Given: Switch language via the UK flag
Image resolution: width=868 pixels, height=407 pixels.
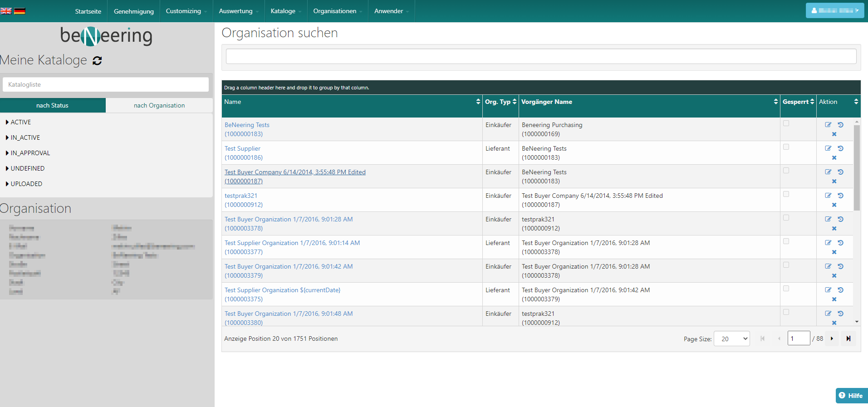Looking at the screenshot, I should (x=6, y=11).
